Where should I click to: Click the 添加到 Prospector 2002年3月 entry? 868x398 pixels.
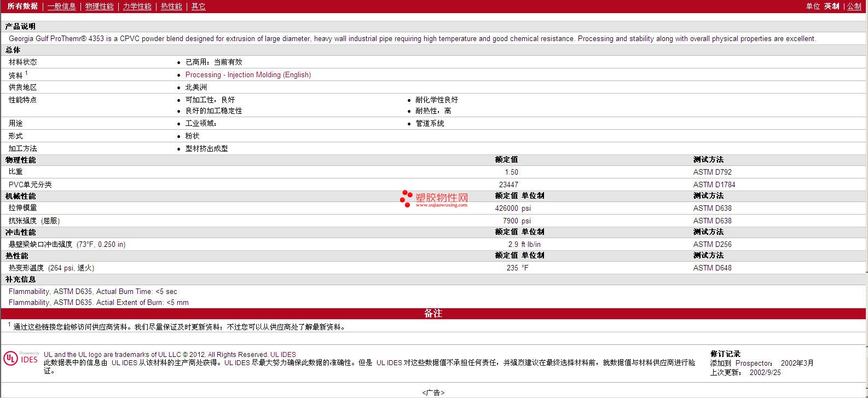(762, 364)
